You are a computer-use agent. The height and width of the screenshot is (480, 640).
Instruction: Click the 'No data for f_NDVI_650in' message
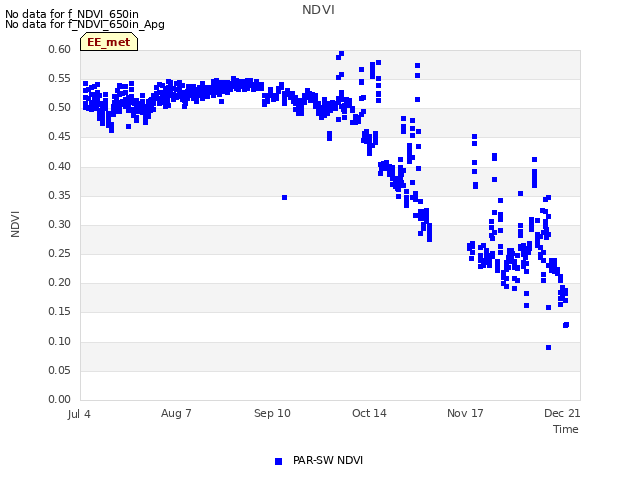point(72,14)
